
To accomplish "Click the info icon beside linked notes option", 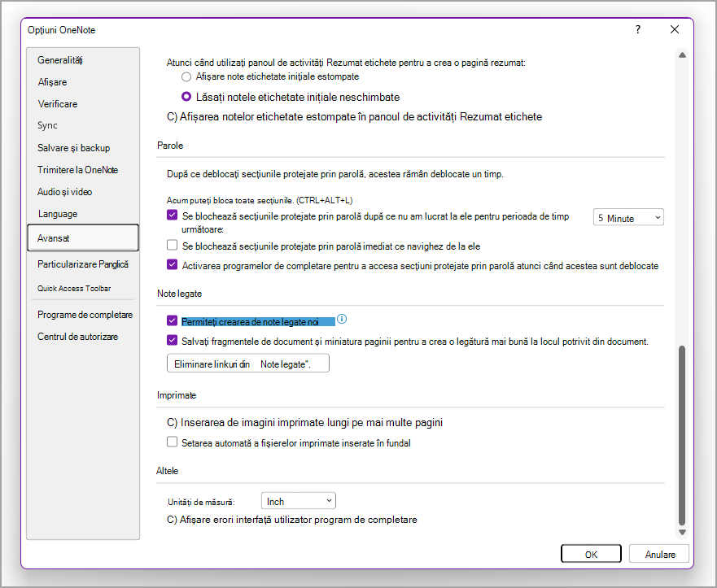I will coord(342,319).
